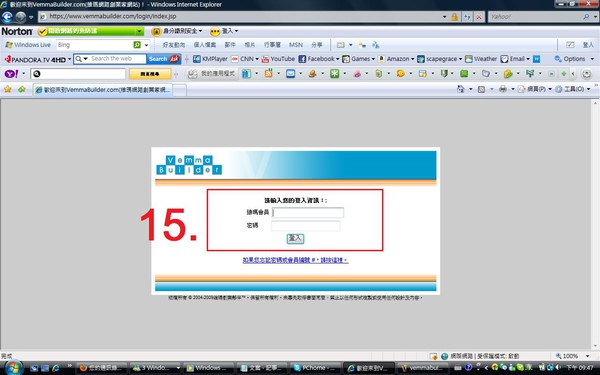Open the Norton identity safe menu
Viewport: 600px width, 375px height.
pos(176,31)
